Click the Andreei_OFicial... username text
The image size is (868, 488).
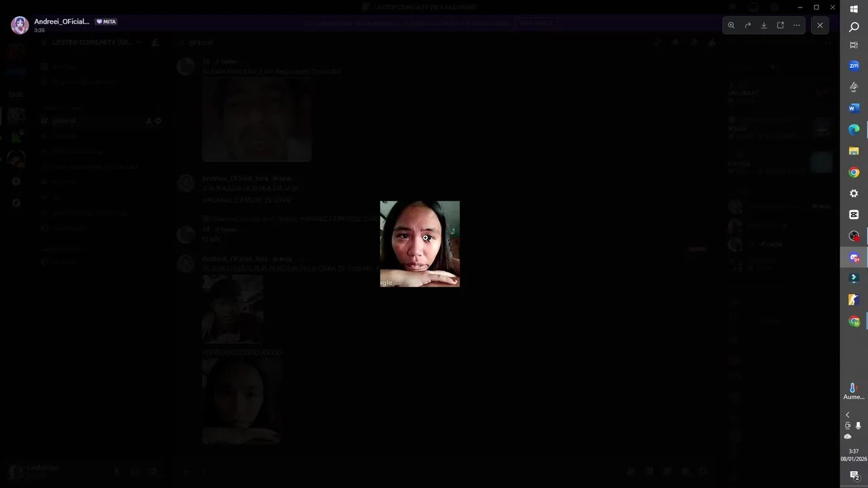[x=62, y=22]
